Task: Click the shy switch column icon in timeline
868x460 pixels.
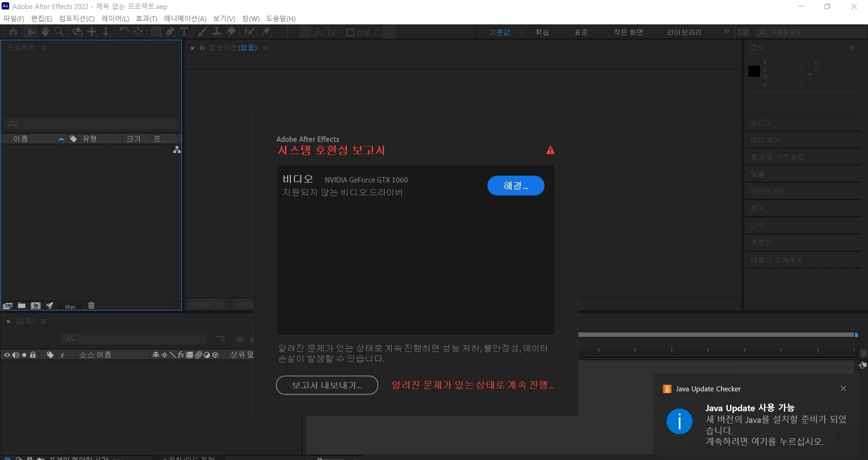Action: (156, 355)
